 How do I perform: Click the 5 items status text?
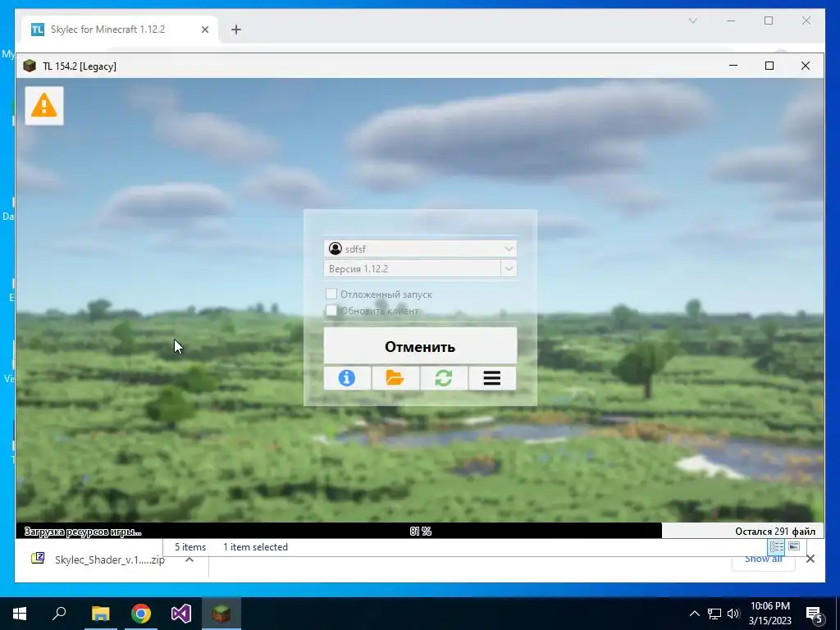coord(190,547)
